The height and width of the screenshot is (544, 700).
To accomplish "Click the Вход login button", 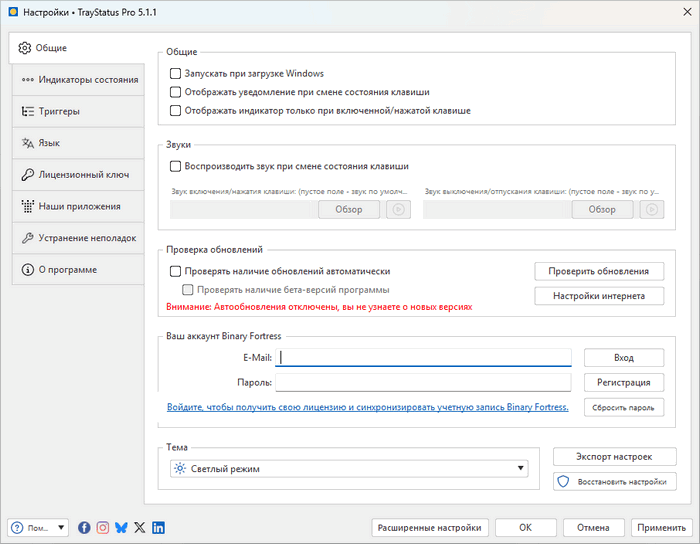I will coord(624,357).
